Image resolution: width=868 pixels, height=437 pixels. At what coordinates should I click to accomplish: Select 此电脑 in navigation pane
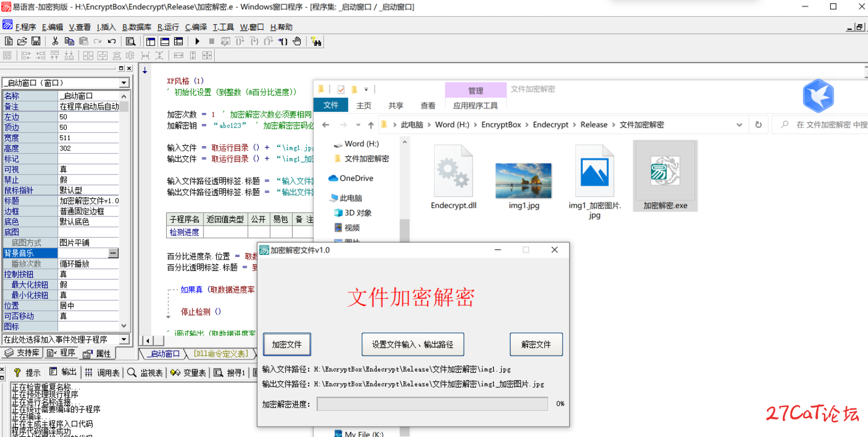pos(346,198)
